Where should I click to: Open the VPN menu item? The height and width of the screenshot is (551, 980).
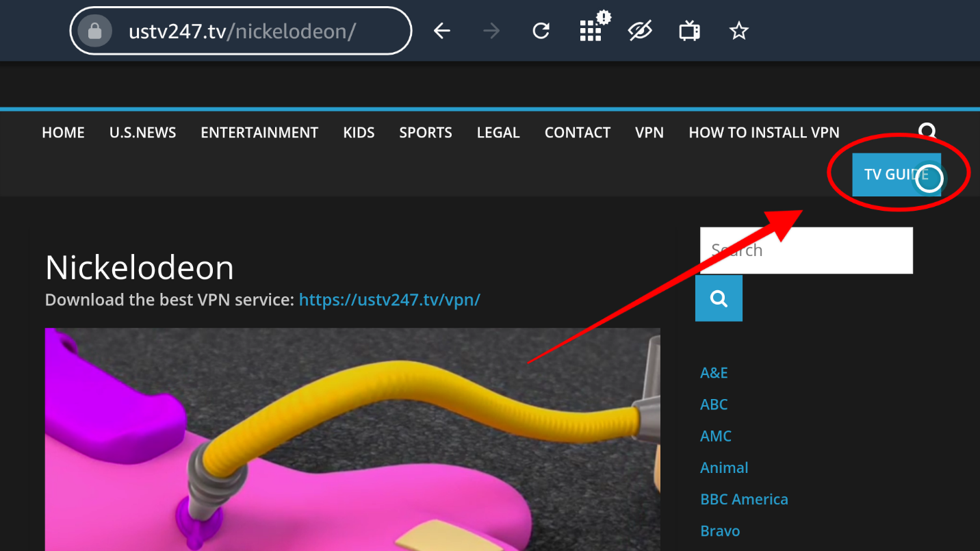649,133
